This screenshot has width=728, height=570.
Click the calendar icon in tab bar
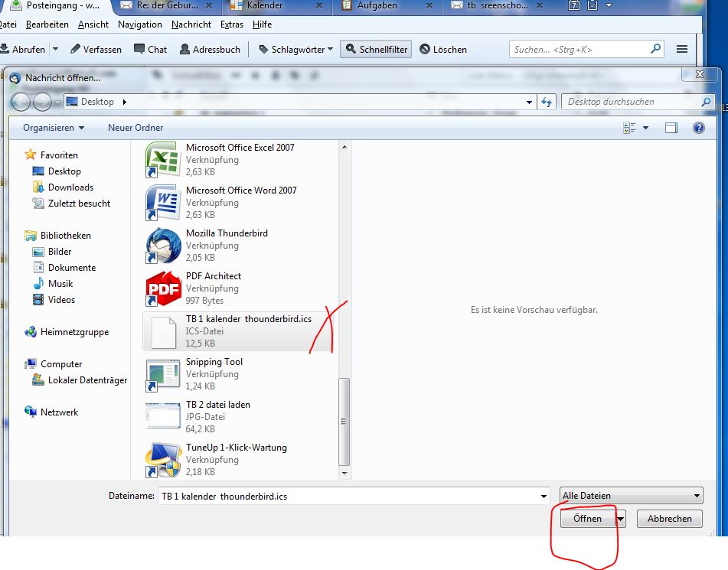click(574, 6)
